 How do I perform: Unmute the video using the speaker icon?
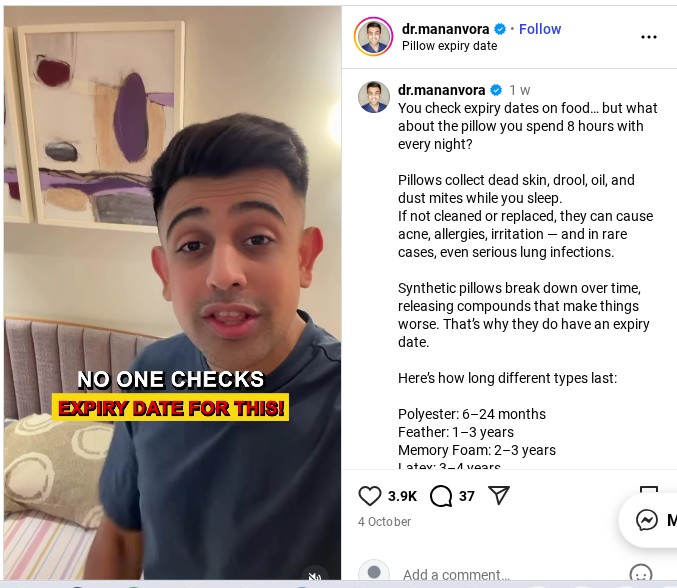(x=315, y=575)
